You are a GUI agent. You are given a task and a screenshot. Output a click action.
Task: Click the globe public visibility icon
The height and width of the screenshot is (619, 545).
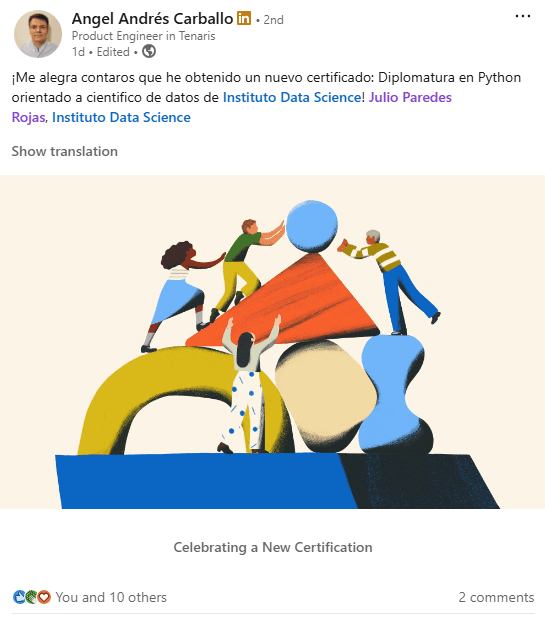coord(149,51)
